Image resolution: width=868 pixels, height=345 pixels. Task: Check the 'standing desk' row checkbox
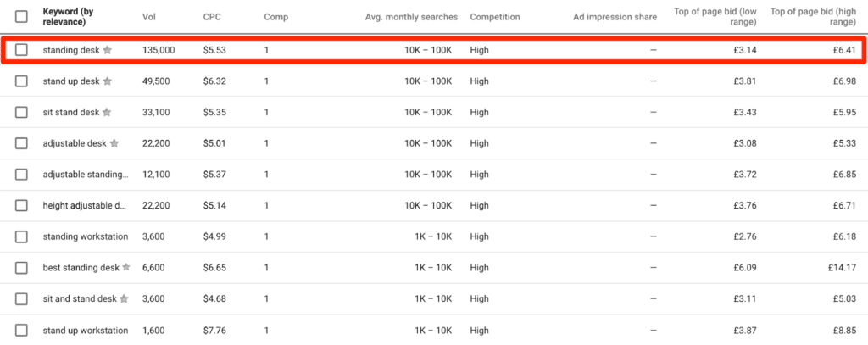coord(21,51)
